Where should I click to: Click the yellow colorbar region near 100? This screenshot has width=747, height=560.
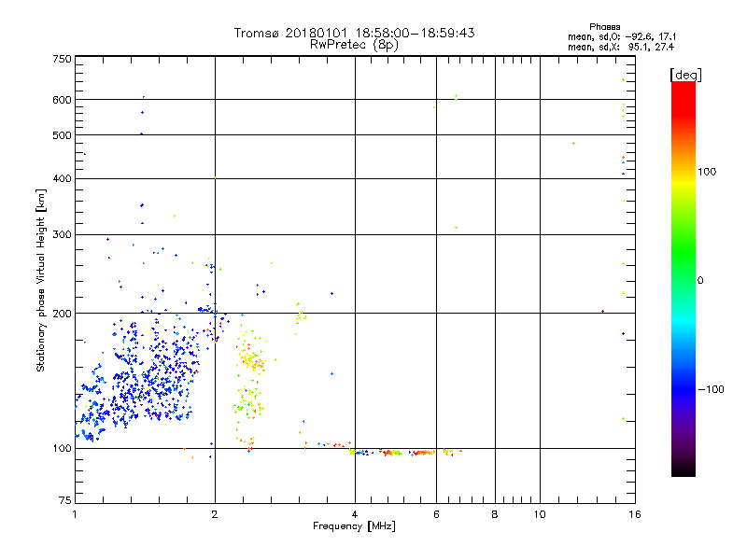[684, 181]
